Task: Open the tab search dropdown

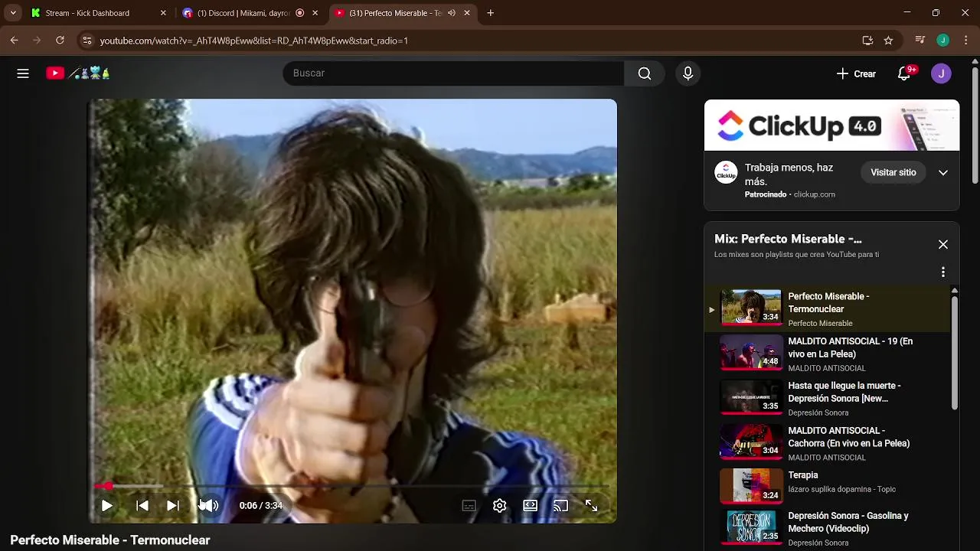Action: click(x=12, y=13)
